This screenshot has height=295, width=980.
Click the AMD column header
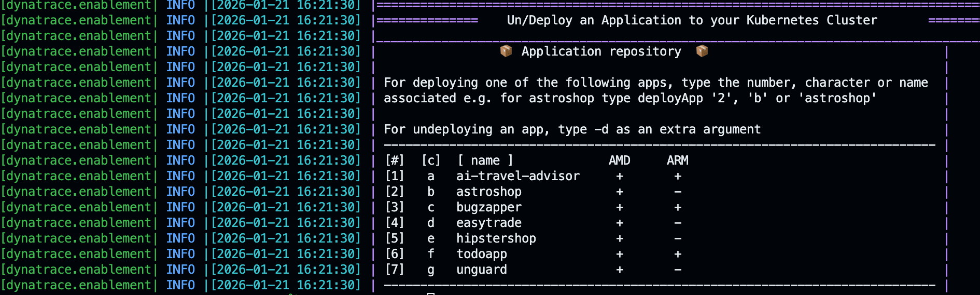pyautogui.click(x=619, y=160)
